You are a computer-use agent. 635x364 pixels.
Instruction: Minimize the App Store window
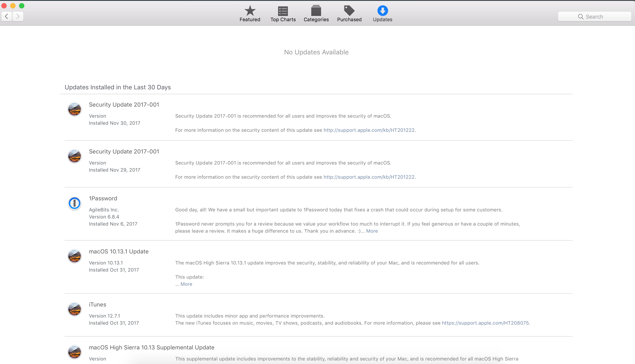pos(13,6)
